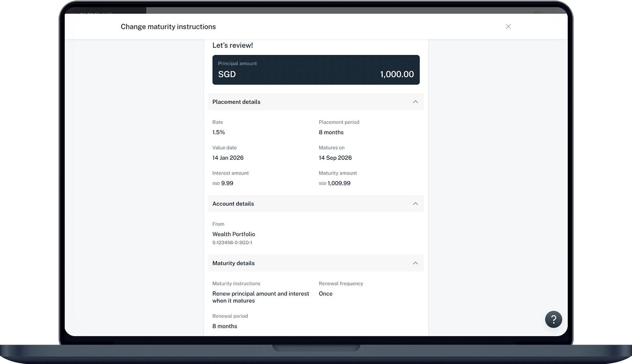Click the SGD 1,009.99 maturity amount
The width and height of the screenshot is (632, 364).
335,183
